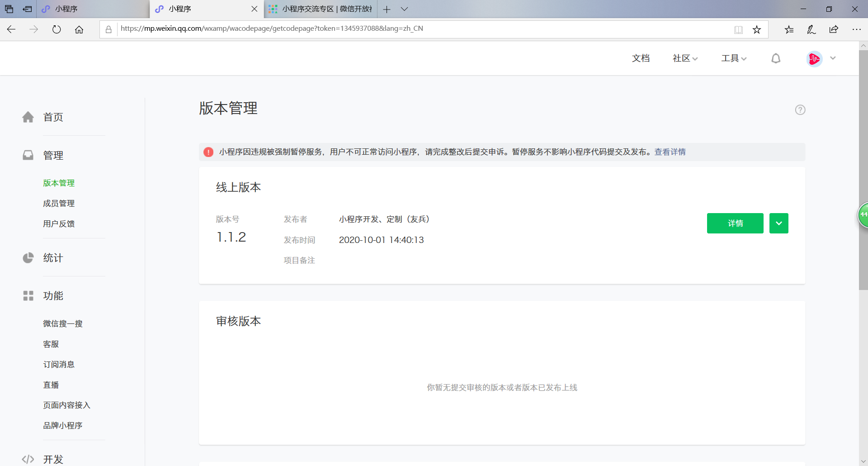Click the 统计 pie chart icon
This screenshot has height=466, width=868.
pos(28,258)
